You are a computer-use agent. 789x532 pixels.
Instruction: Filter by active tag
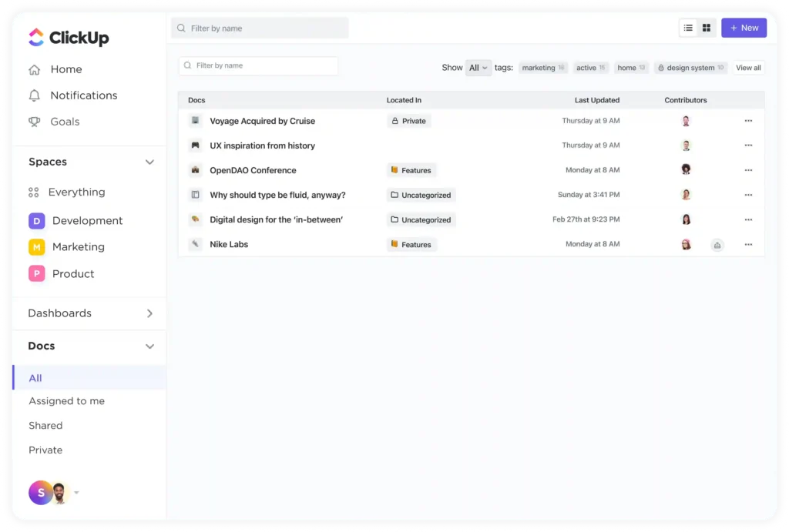coord(591,68)
